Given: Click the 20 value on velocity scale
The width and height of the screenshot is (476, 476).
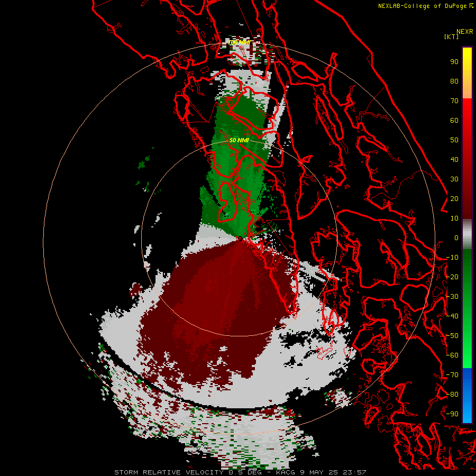Looking at the screenshot, I should pos(454,198).
